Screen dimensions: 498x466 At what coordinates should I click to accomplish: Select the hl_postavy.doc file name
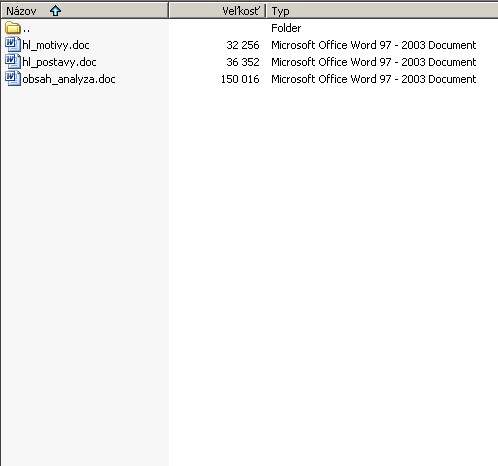point(59,62)
